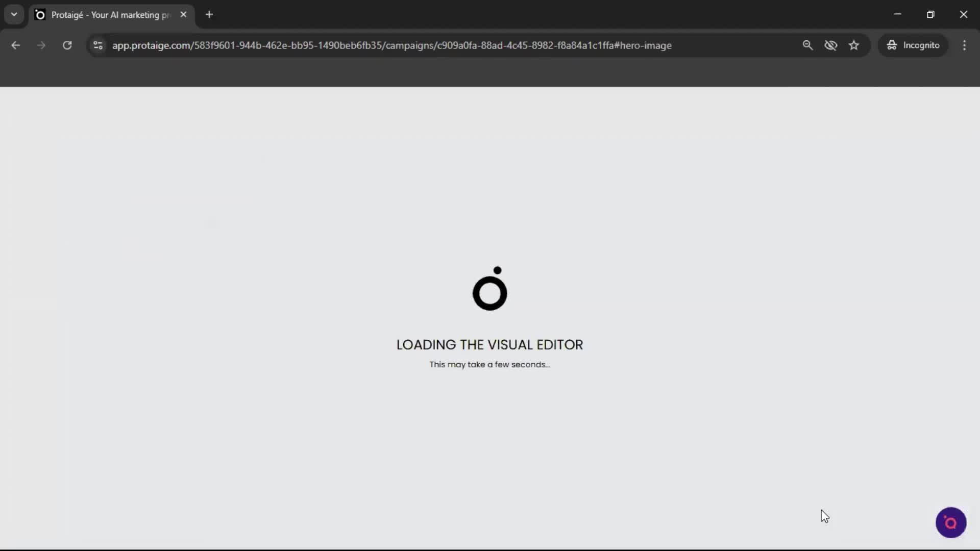Click the address bar URL field
This screenshot has height=551, width=980.
(391, 45)
